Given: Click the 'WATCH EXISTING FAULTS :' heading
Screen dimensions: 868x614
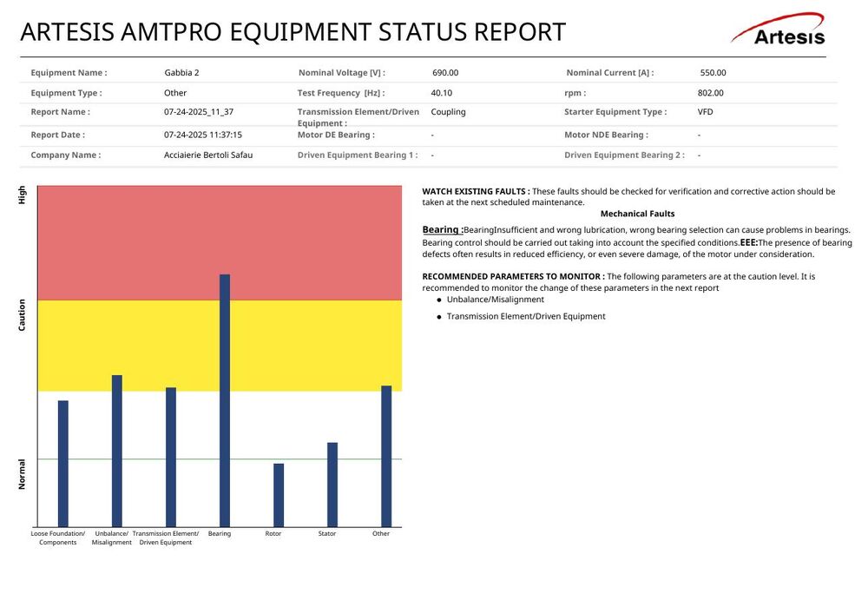Looking at the screenshot, I should pyautogui.click(x=476, y=192).
